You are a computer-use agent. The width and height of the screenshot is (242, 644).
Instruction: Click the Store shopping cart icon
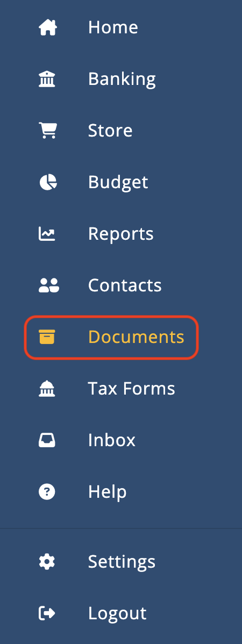[48, 131]
